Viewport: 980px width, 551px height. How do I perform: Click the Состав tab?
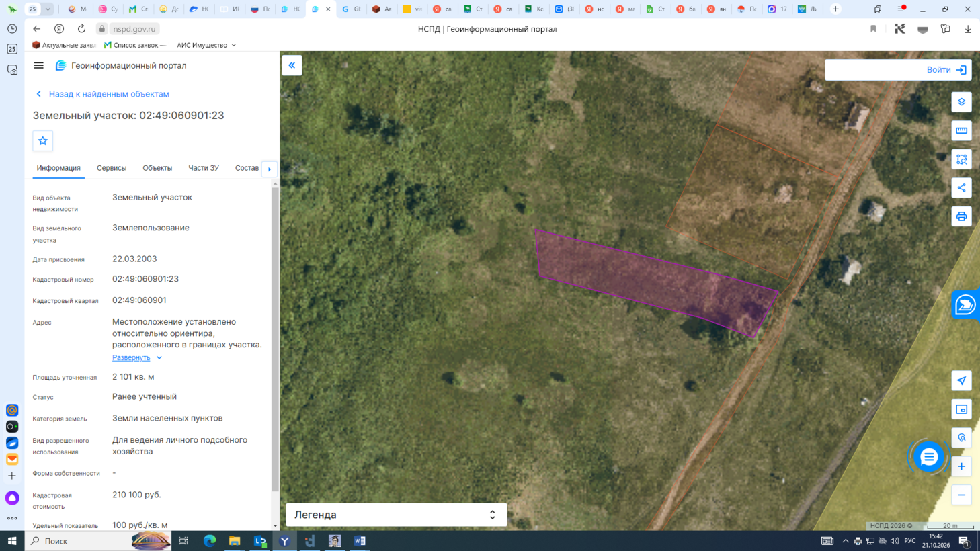pos(247,168)
